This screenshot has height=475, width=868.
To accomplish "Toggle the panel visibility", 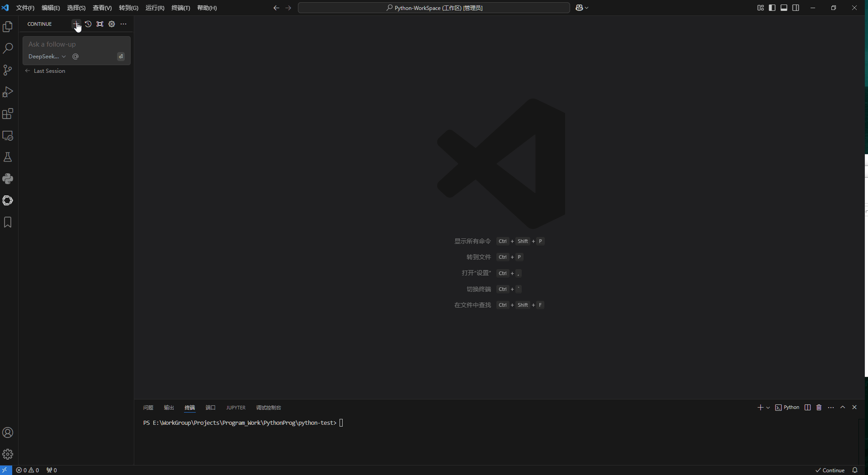I will [783, 8].
